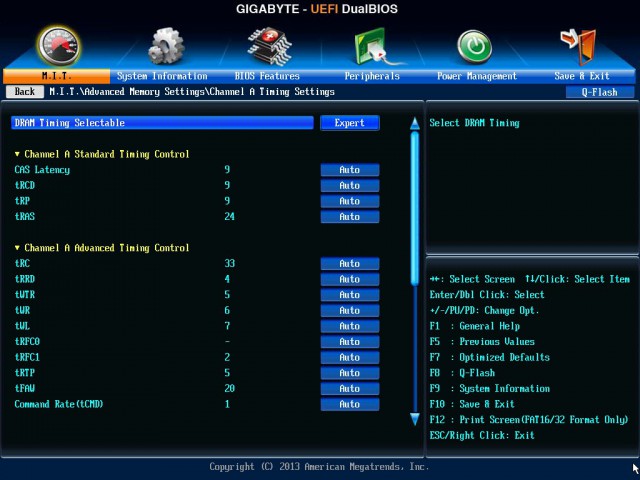Screen dimensions: 640x480
Task: Click the F8 Q-Flash hint
Action: pos(462,373)
